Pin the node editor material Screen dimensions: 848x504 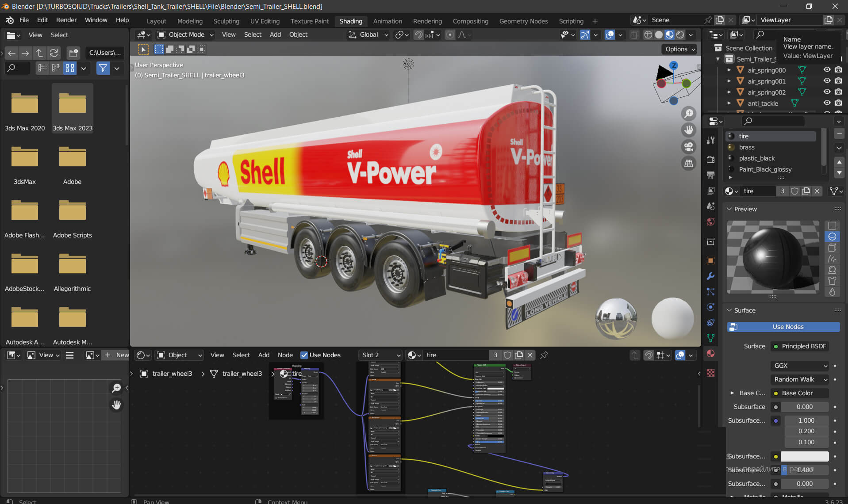pyautogui.click(x=544, y=355)
